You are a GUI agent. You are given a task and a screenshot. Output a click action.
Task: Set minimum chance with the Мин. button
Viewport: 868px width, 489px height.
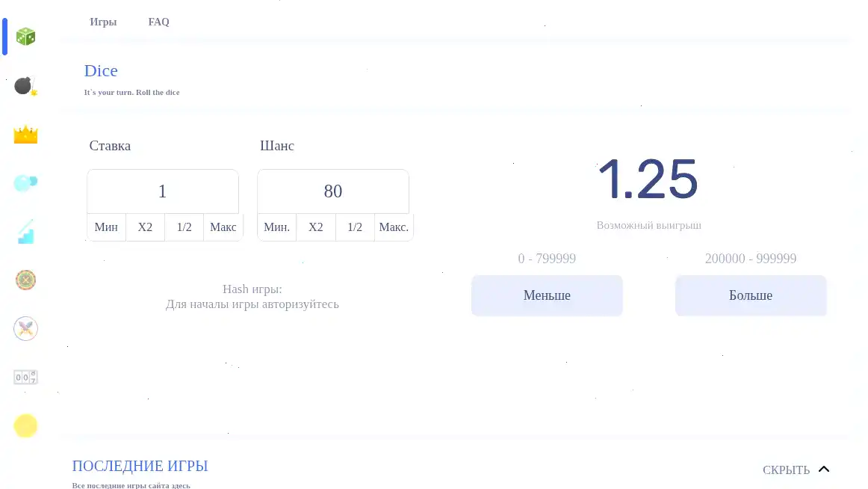(276, 227)
